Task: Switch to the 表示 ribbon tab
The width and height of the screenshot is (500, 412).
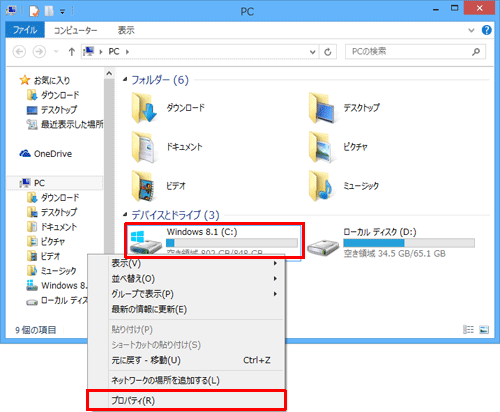Action: (x=126, y=30)
